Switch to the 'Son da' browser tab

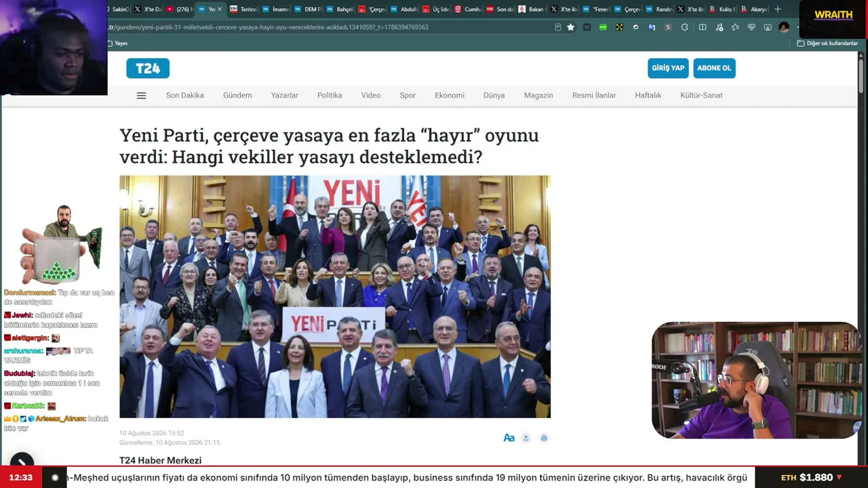click(x=500, y=9)
